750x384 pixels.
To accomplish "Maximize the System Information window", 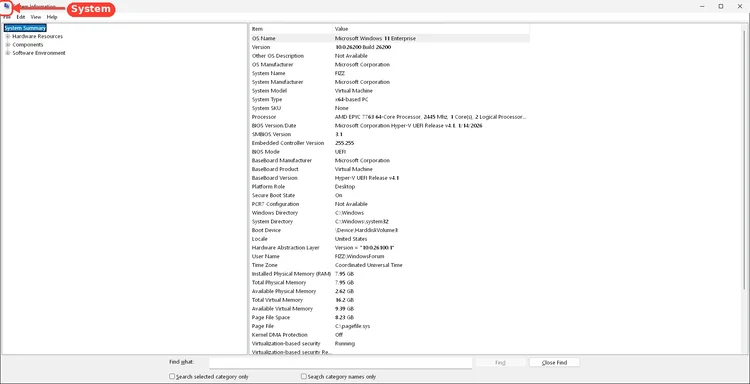I will click(721, 6).
